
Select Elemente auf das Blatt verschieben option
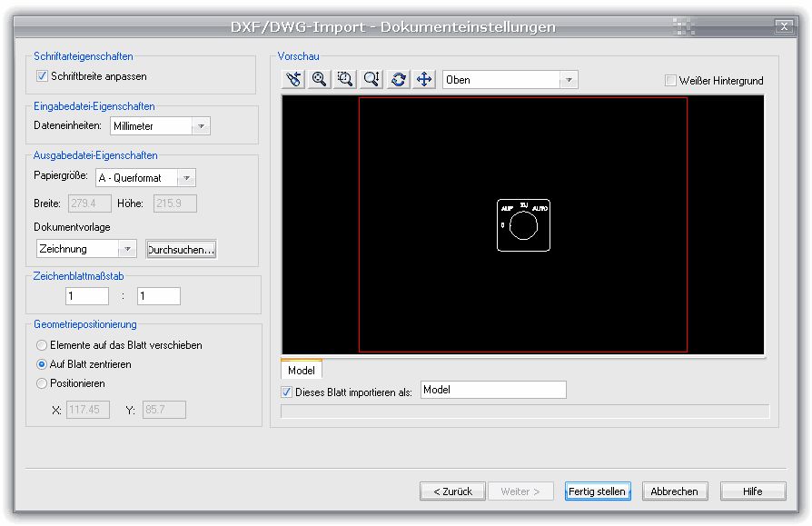tap(42, 345)
